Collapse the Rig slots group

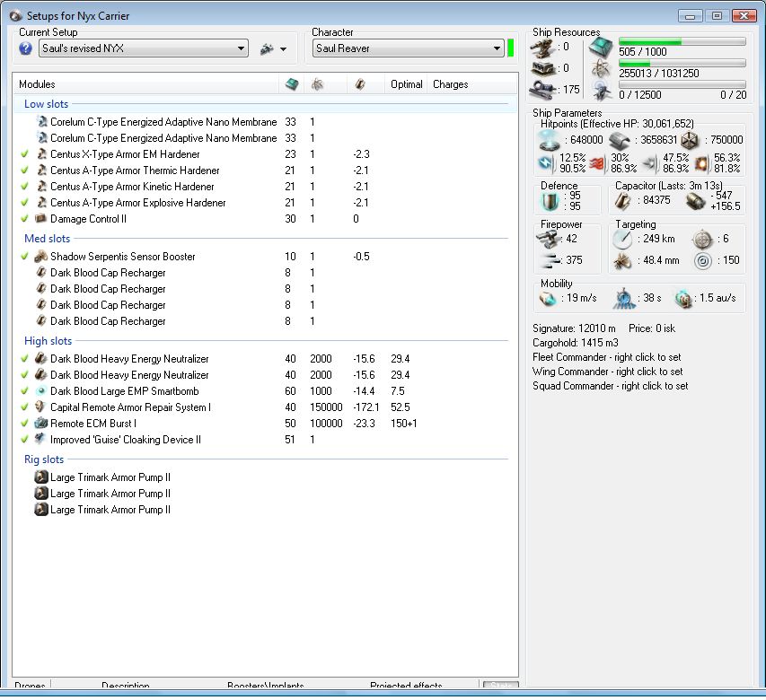pyautogui.click(x=44, y=459)
